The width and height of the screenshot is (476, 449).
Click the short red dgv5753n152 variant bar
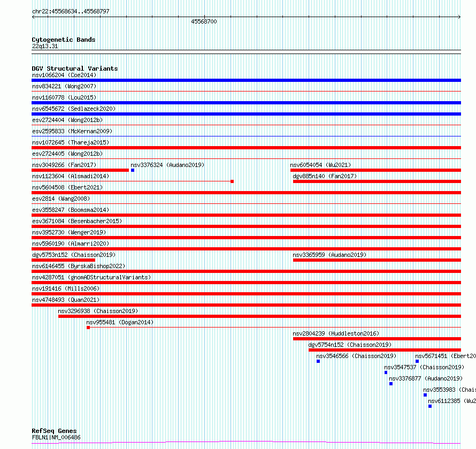(63, 260)
